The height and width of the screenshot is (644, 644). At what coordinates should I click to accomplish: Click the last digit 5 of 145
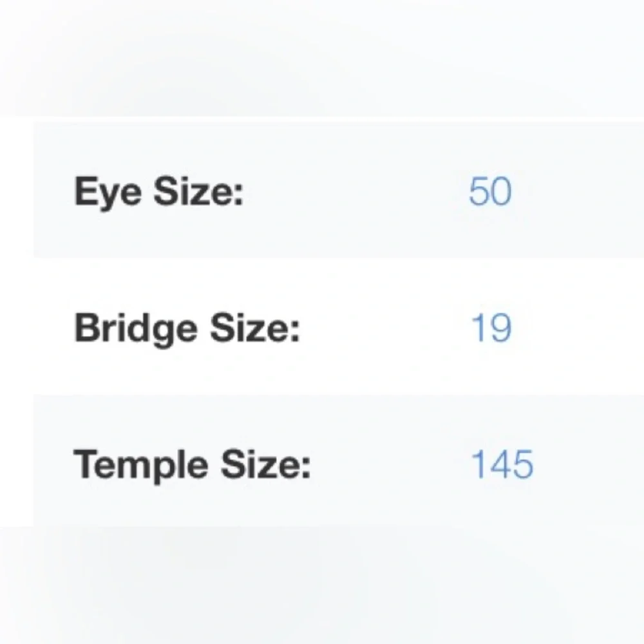[x=523, y=464]
